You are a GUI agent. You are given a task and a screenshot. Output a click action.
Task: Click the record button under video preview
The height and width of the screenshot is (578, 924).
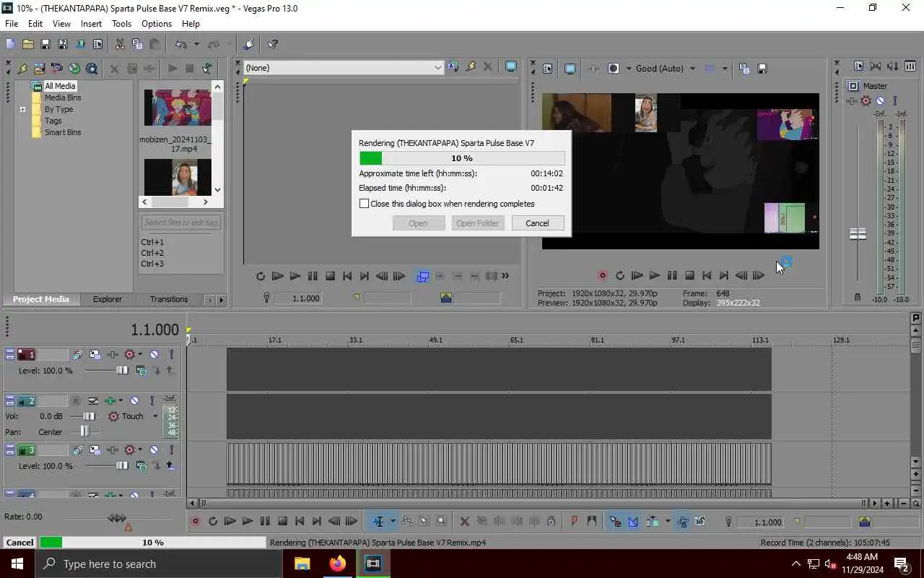pos(603,275)
